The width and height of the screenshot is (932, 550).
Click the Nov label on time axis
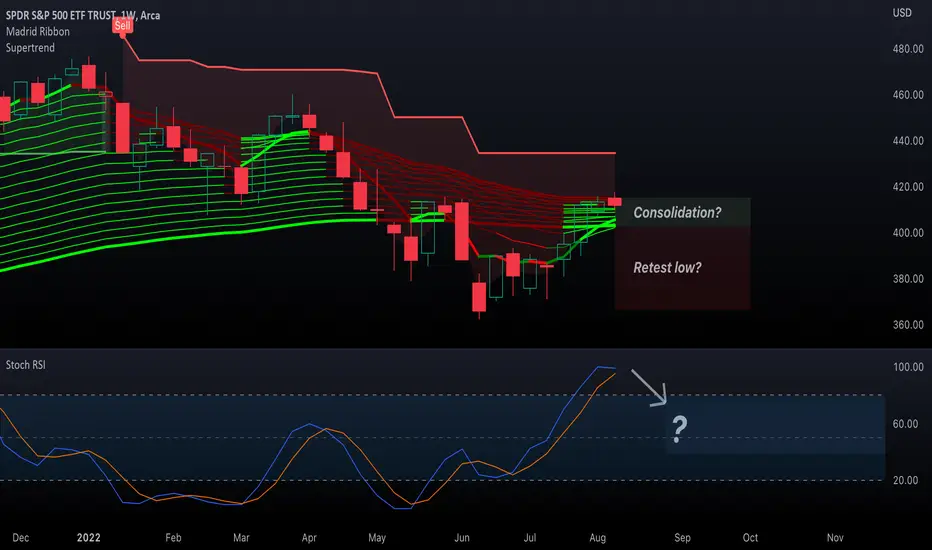click(835, 538)
